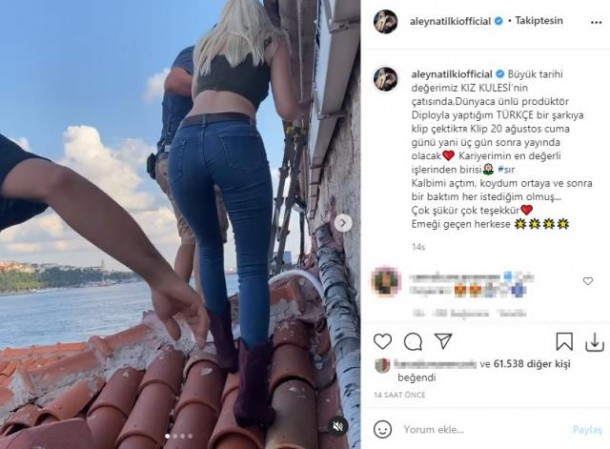Open the three-dot options menu
The image size is (610, 449).
(x=596, y=23)
